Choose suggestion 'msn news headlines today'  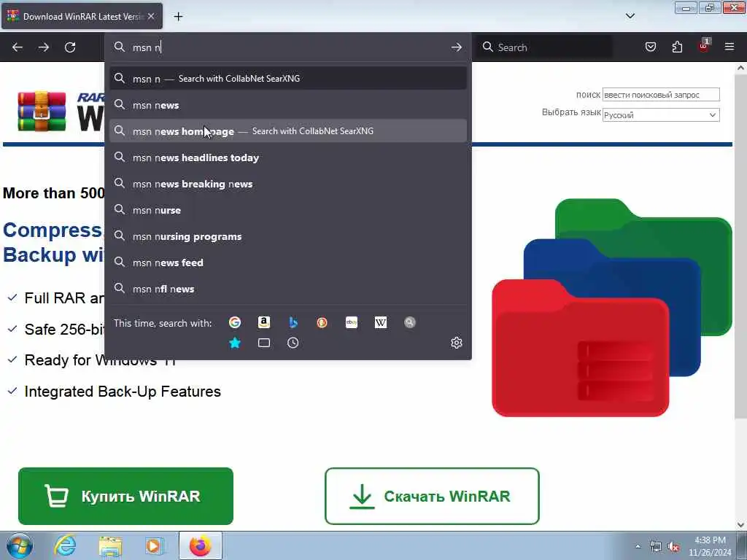tap(287, 157)
